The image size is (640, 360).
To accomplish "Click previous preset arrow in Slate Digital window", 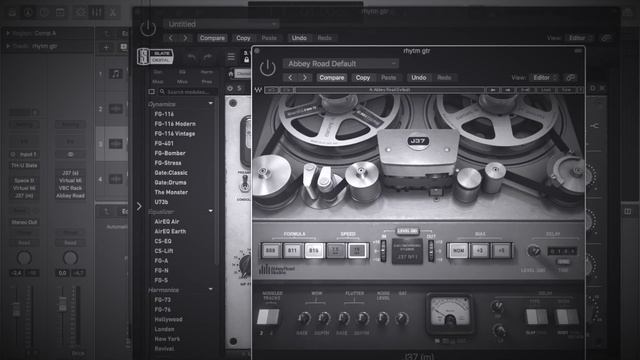I will point(171,38).
